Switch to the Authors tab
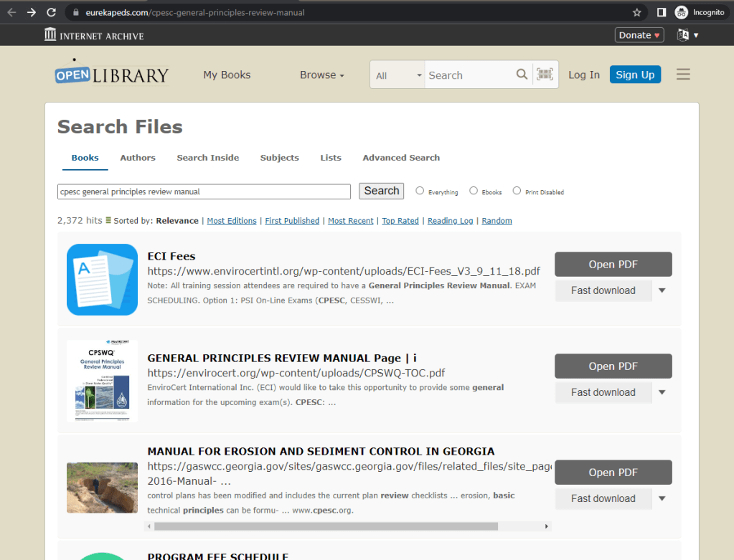 pyautogui.click(x=138, y=158)
